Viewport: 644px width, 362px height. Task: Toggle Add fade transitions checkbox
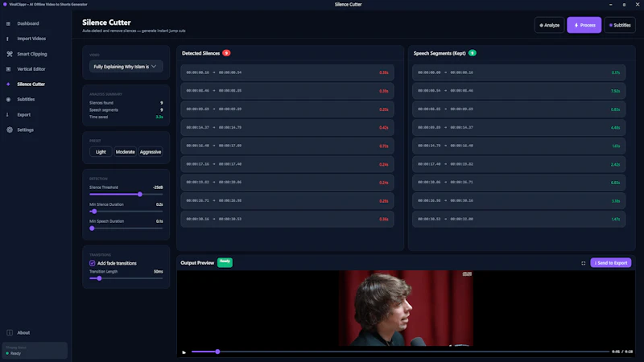pyautogui.click(x=92, y=263)
